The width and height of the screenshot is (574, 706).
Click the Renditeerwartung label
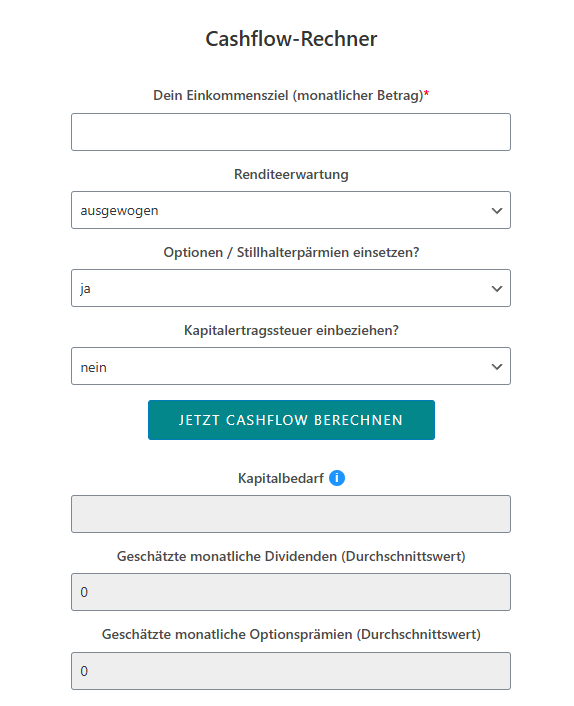[x=291, y=174]
